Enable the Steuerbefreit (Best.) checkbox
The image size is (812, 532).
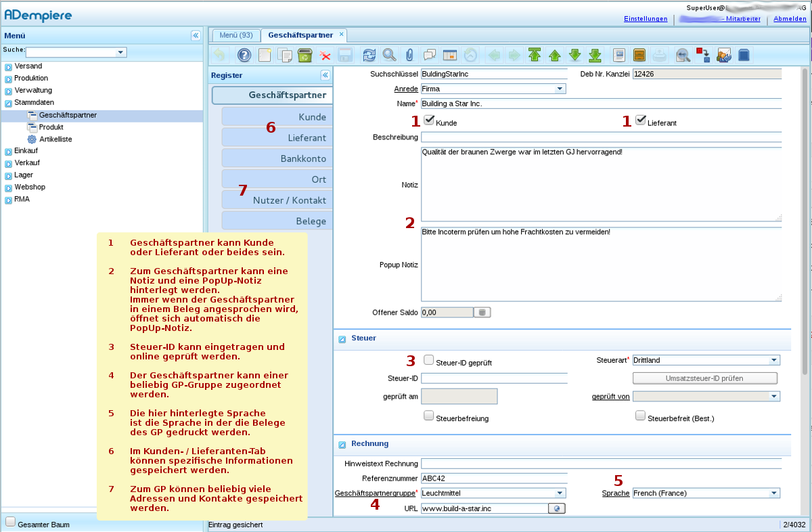coord(641,416)
